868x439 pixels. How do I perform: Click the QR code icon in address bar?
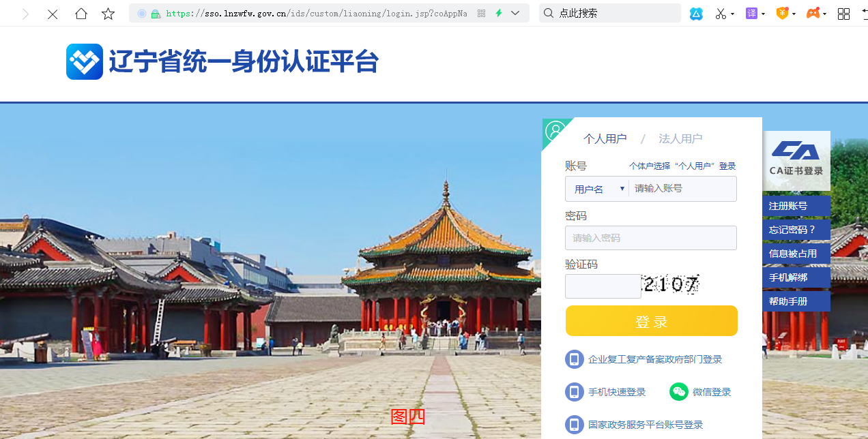coord(481,14)
